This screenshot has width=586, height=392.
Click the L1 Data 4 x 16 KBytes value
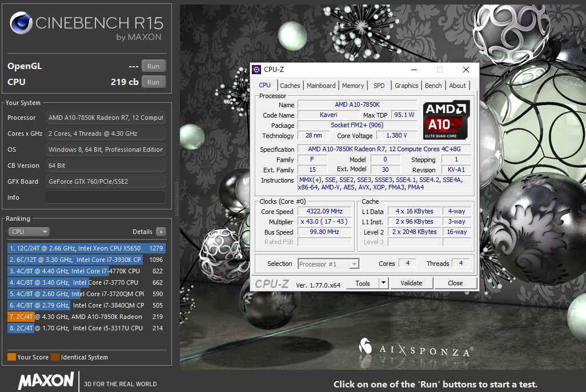(x=415, y=211)
